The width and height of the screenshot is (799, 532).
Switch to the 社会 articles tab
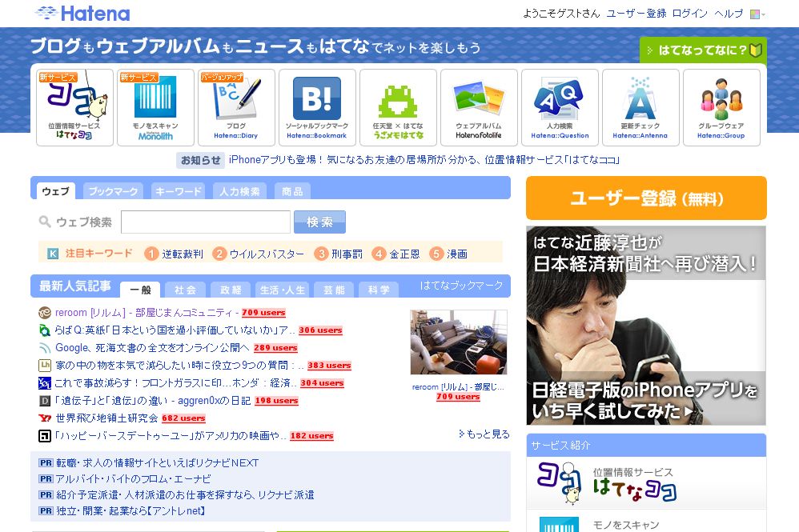pyautogui.click(x=185, y=290)
